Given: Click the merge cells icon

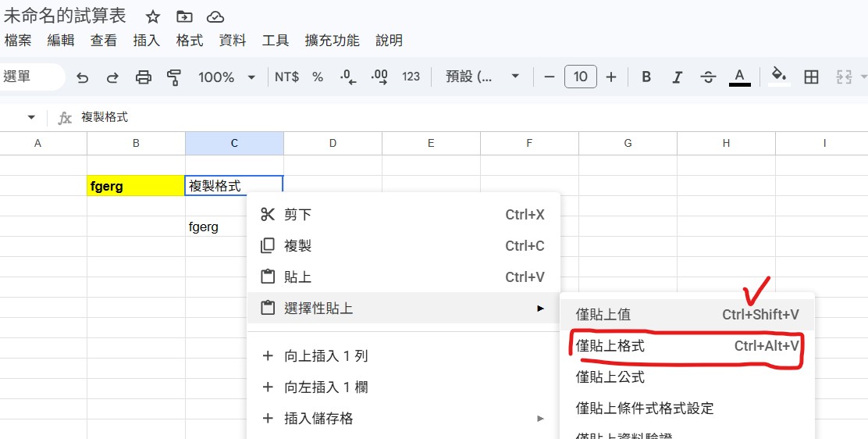Looking at the screenshot, I should coord(844,77).
